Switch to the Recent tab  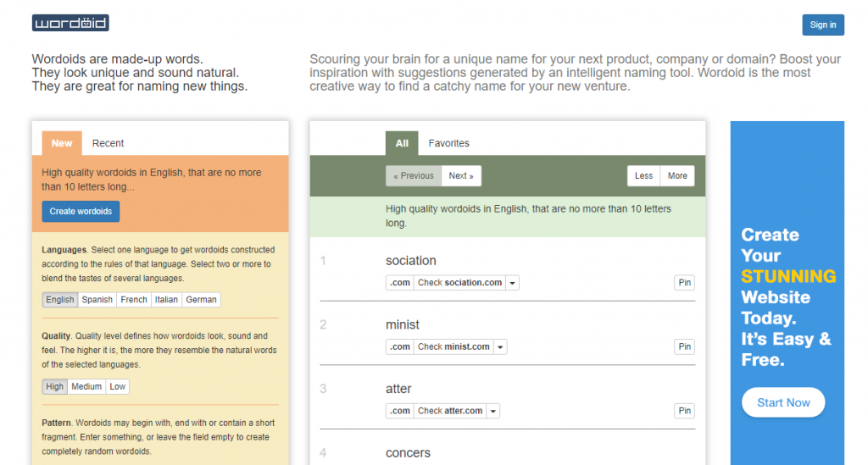108,143
